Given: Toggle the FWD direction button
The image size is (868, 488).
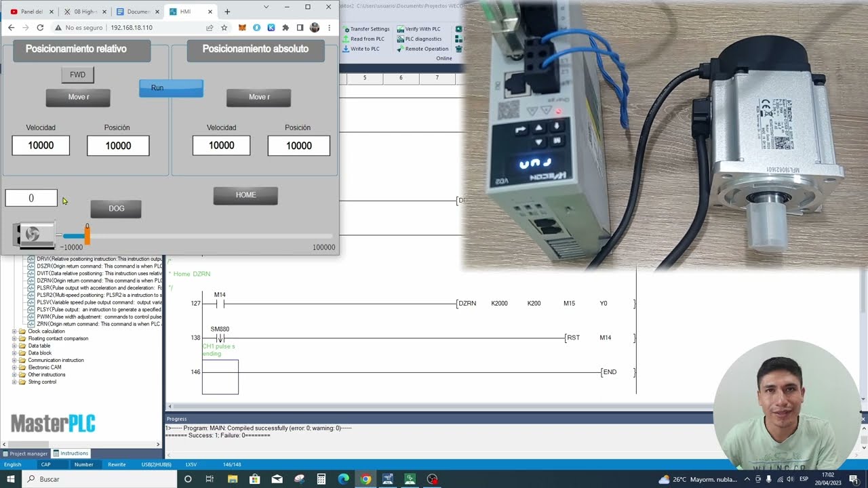Looking at the screenshot, I should point(77,75).
